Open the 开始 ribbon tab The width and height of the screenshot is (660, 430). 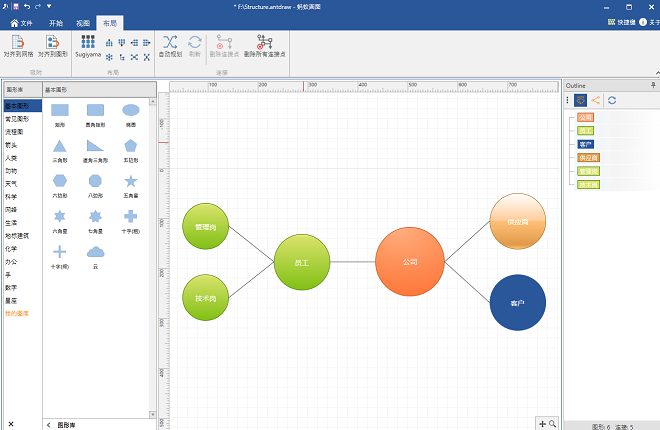pos(56,21)
